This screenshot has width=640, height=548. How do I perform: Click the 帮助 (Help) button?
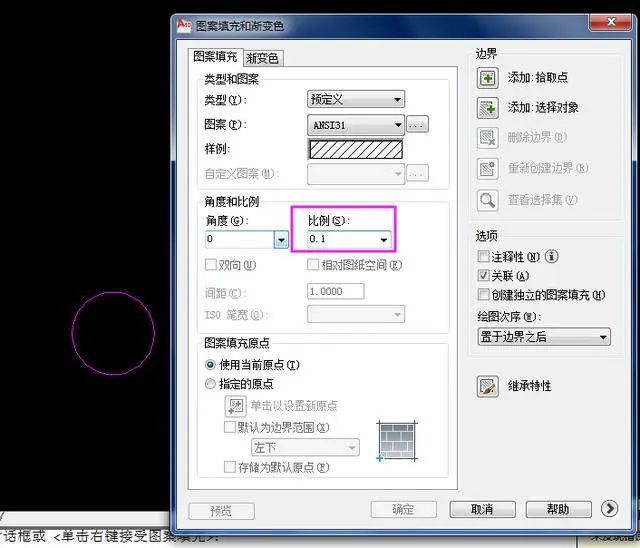pos(558,509)
